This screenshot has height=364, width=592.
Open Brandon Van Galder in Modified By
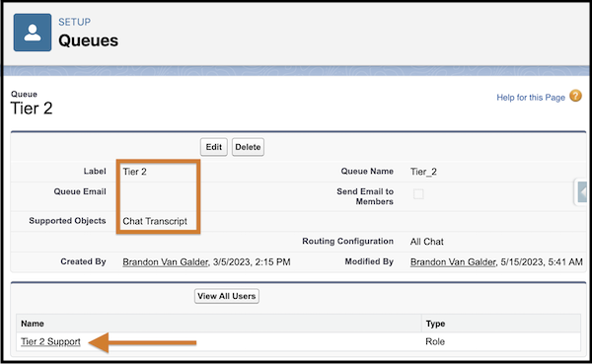[453, 262]
